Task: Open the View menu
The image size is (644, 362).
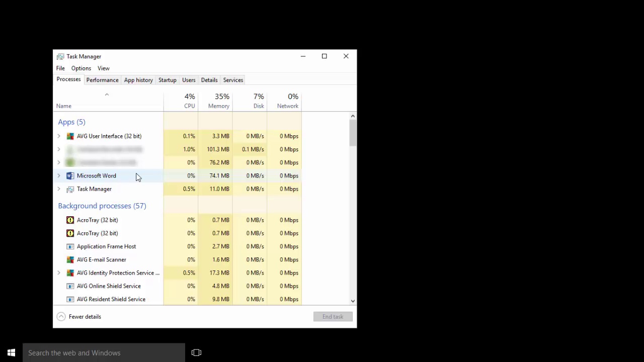Action: click(104, 68)
